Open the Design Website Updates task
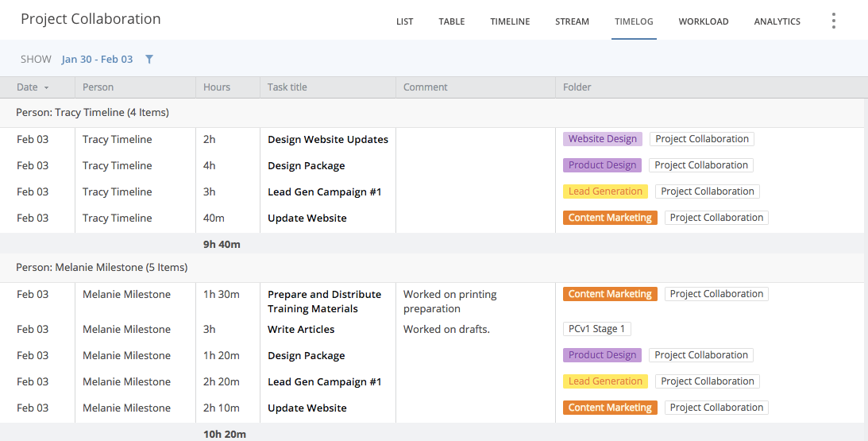868x441 pixels. coord(328,140)
